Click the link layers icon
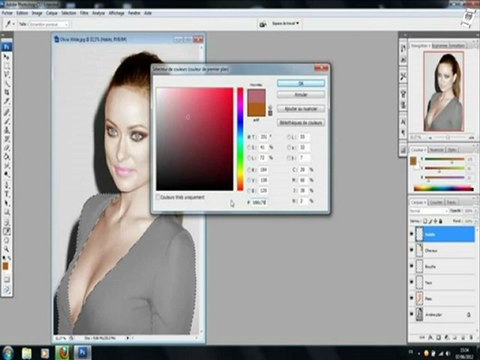The height and width of the screenshot is (360, 480). click(422, 338)
